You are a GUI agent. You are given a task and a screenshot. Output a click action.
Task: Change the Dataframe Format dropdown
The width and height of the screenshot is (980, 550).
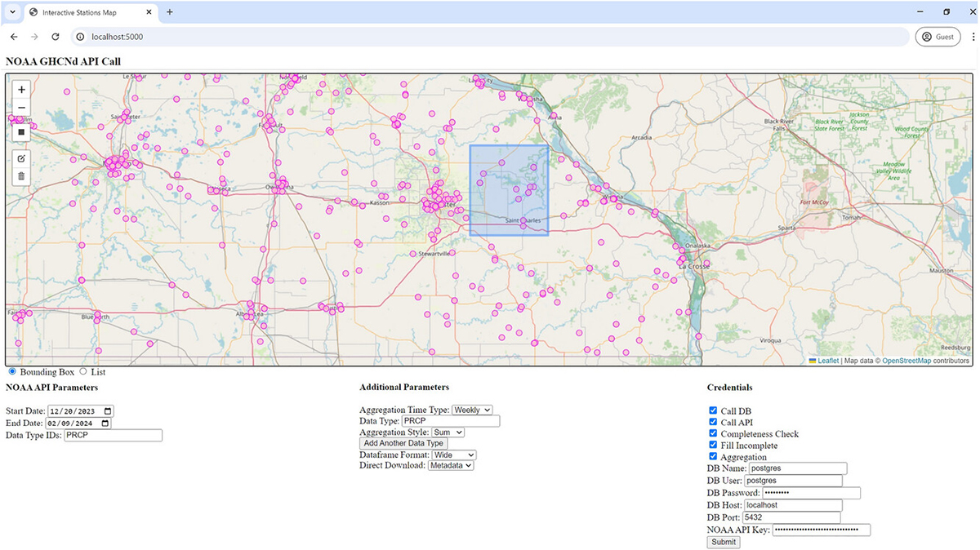[x=454, y=455]
